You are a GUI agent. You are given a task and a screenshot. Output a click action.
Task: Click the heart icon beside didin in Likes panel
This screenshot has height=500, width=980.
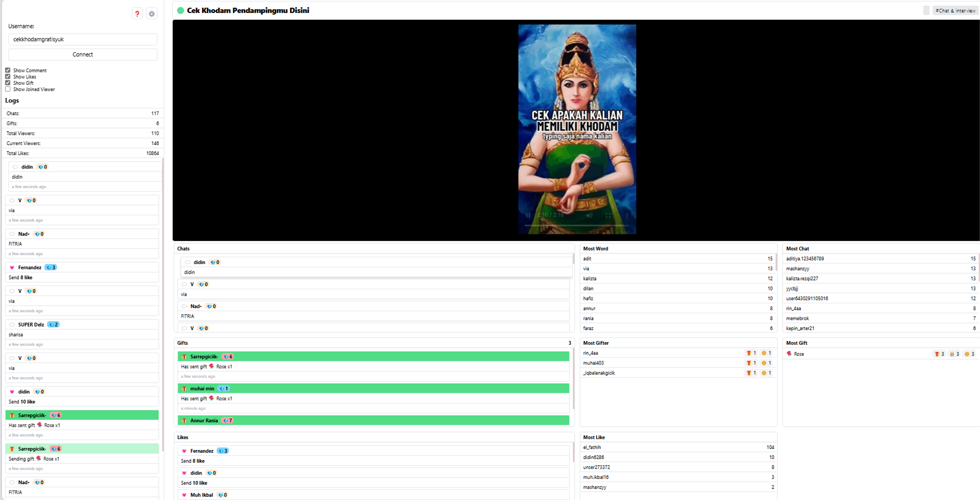[184, 473]
